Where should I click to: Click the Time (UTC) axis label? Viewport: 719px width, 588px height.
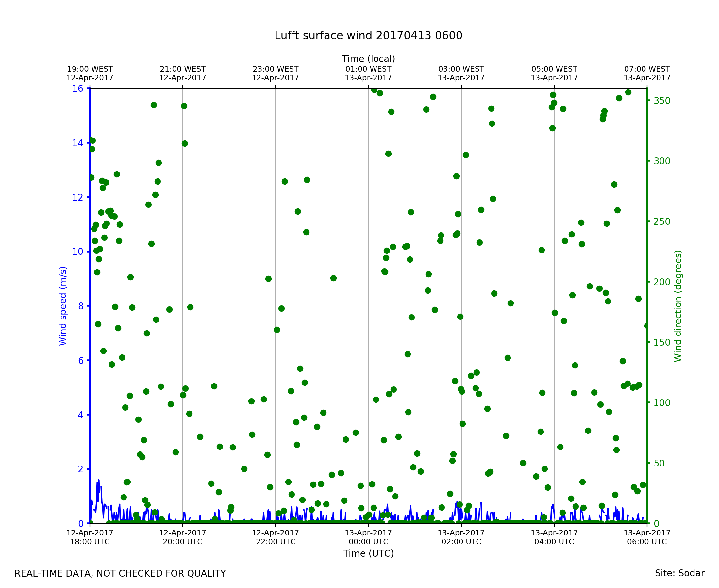pos(368,553)
